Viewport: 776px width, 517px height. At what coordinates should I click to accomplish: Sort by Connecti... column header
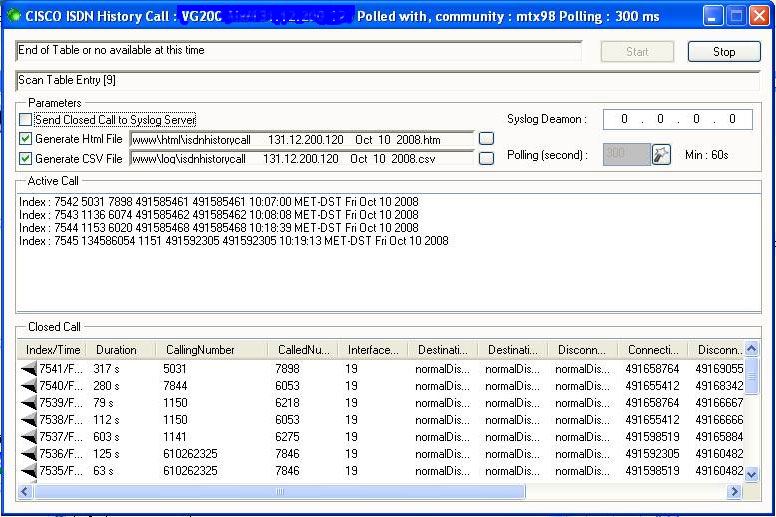click(x=653, y=350)
